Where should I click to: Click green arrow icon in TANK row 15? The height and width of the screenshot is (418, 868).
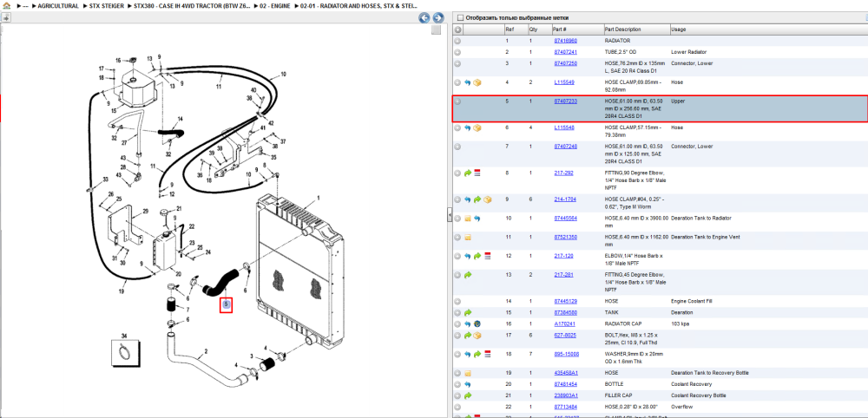[468, 313]
